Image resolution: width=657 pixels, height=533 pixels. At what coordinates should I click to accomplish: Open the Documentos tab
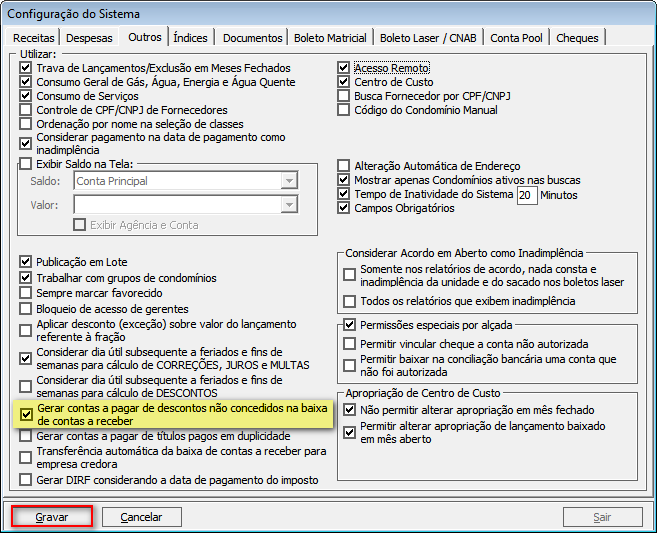252,38
